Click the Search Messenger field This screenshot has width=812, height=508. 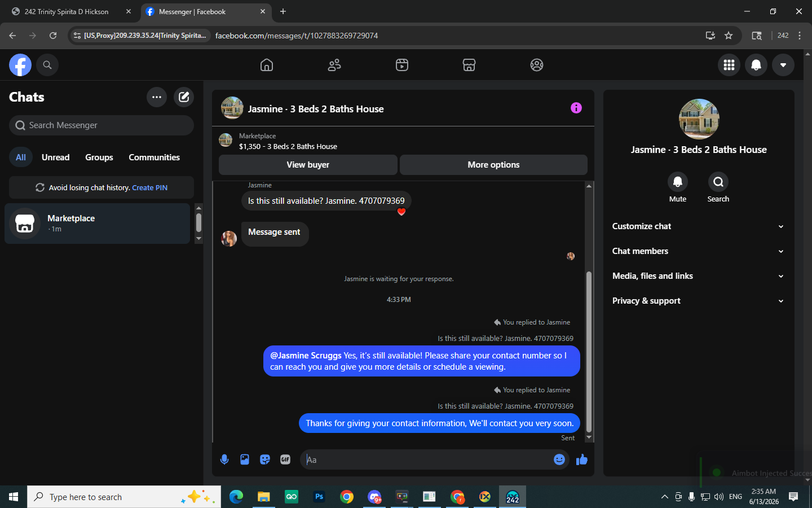click(101, 125)
